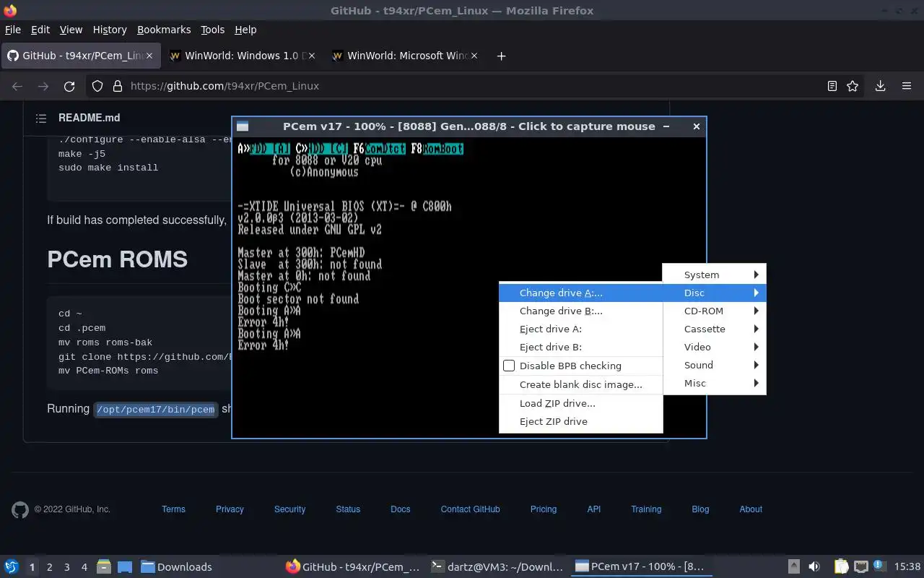Open Firefox Edit menu
924x578 pixels.
coord(40,30)
